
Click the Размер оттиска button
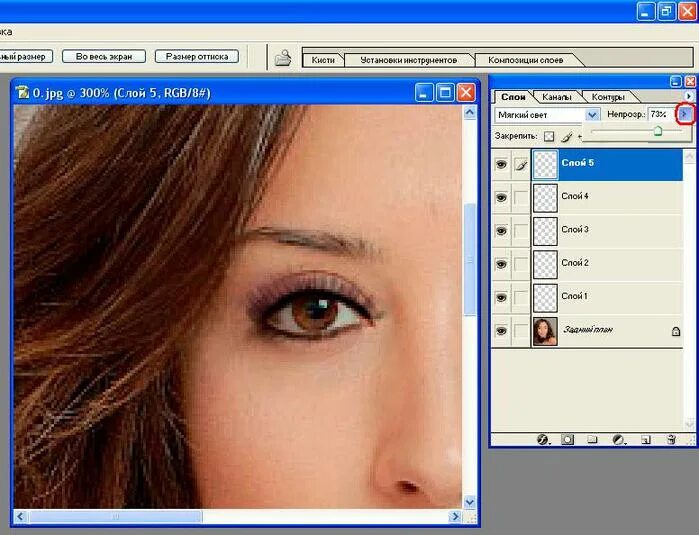tap(197, 57)
